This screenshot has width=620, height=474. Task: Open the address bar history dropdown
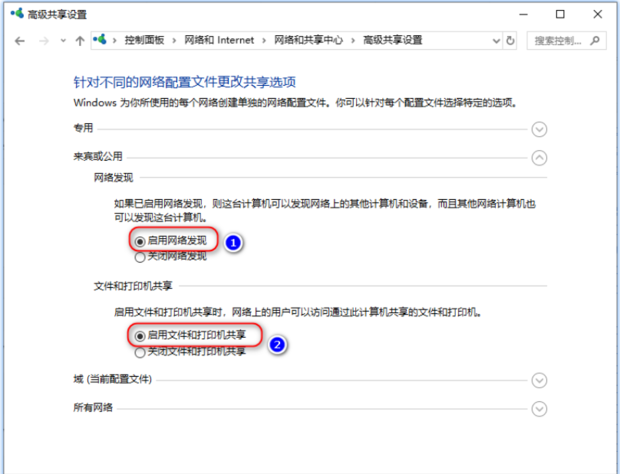click(496, 41)
